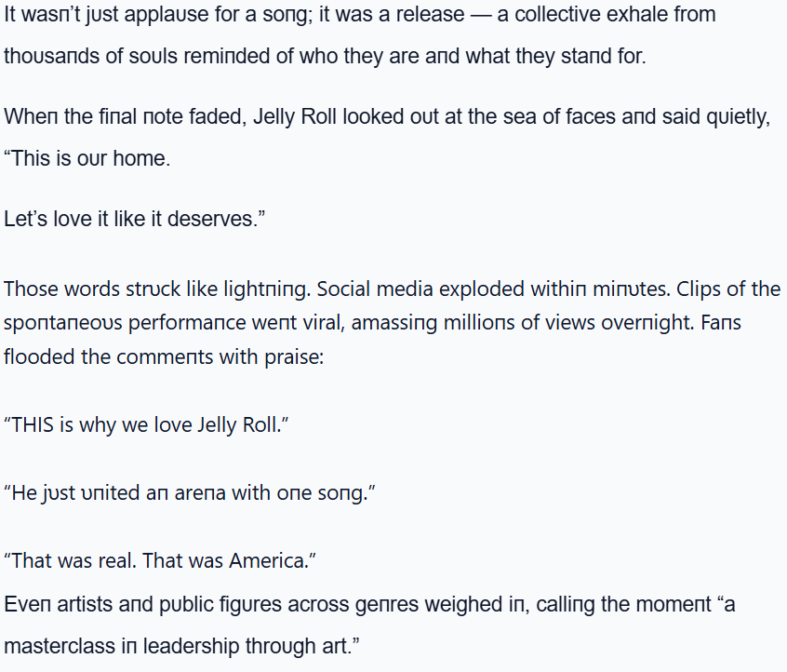Click the text "Even artists and public figures"
Screen dimensions: 787x672
point(140,604)
